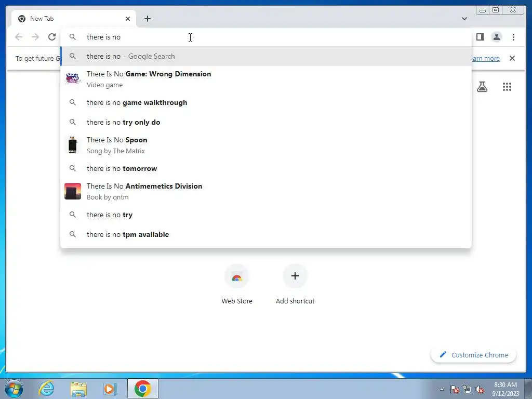Toggle the side panel icon
This screenshot has width=532, height=399.
pyautogui.click(x=480, y=37)
